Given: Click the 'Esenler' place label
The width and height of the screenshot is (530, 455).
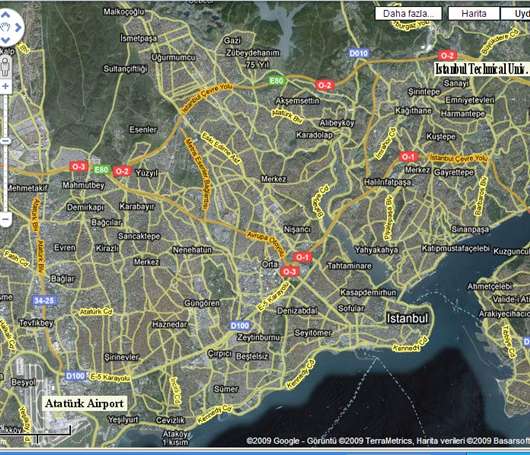Looking at the screenshot, I should tap(143, 129).
